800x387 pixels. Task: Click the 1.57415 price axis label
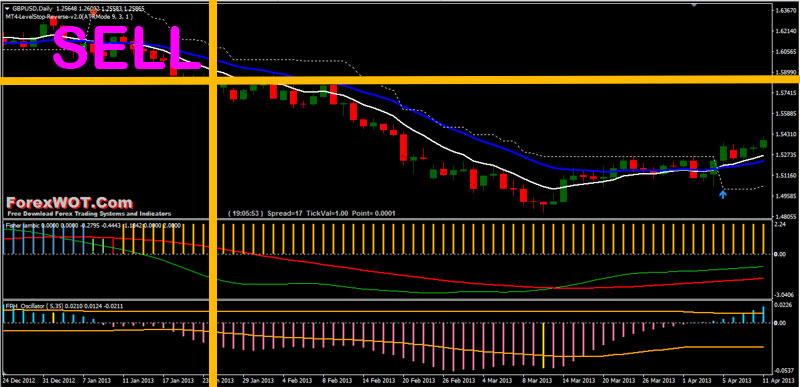pos(786,93)
